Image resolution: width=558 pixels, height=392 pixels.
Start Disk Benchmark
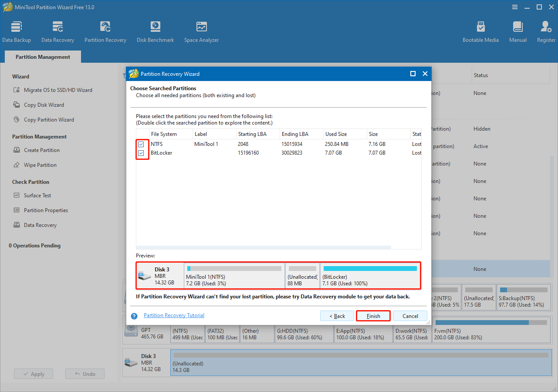[155, 30]
